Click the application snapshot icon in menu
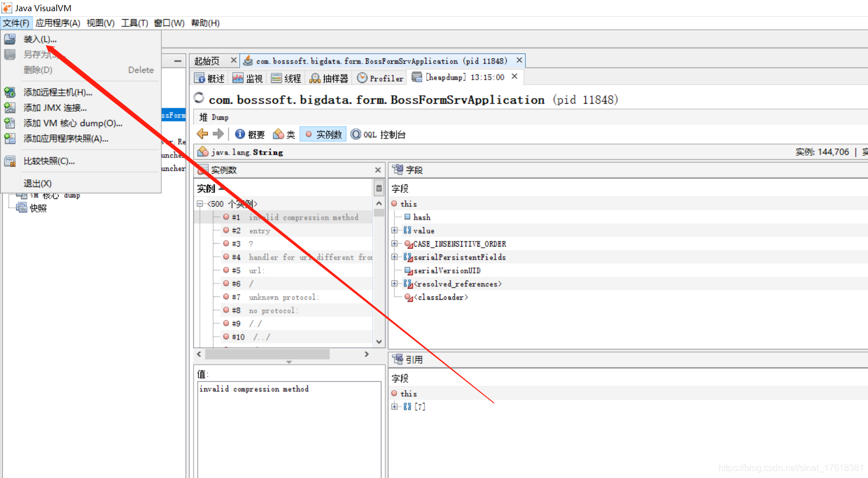This screenshot has height=478, width=868. click(10, 138)
